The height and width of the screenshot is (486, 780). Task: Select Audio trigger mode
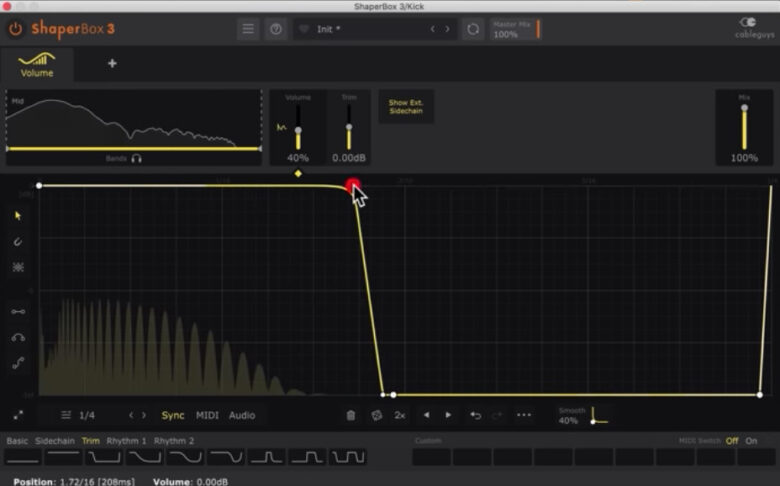pyautogui.click(x=242, y=415)
